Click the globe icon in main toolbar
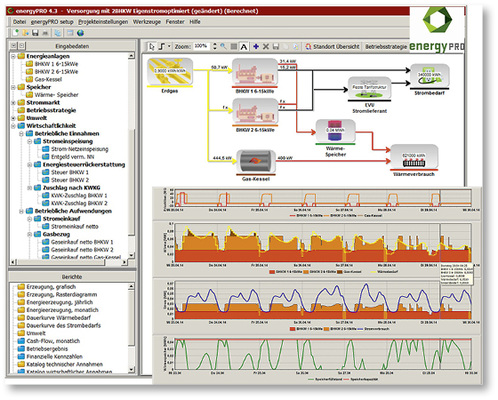This screenshot has height=400, width=498. 80,33
